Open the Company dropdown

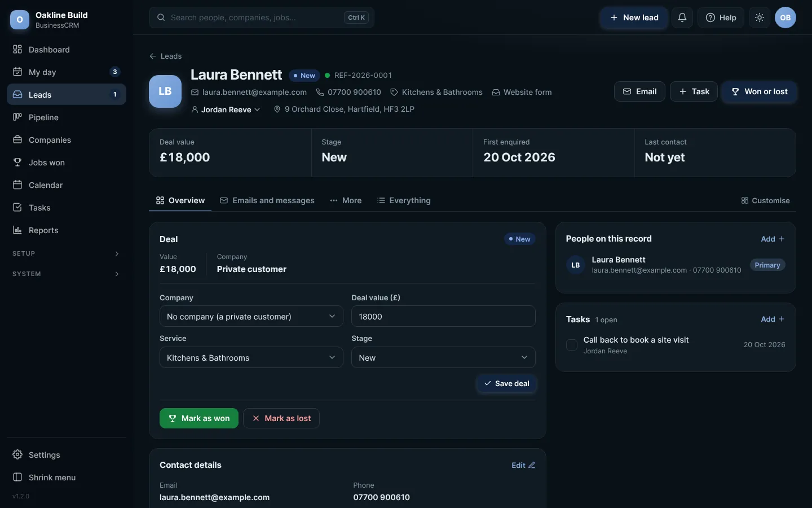tap(251, 316)
